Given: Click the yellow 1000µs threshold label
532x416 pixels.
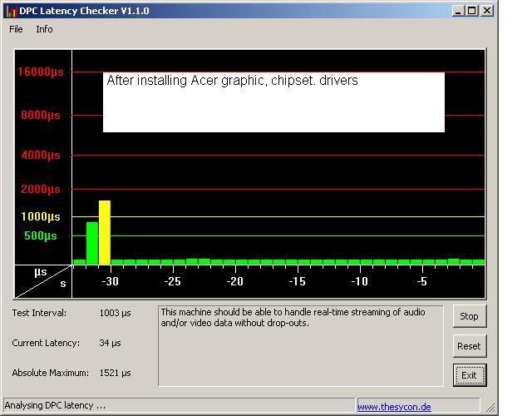Looking at the screenshot, I should pyautogui.click(x=41, y=216).
